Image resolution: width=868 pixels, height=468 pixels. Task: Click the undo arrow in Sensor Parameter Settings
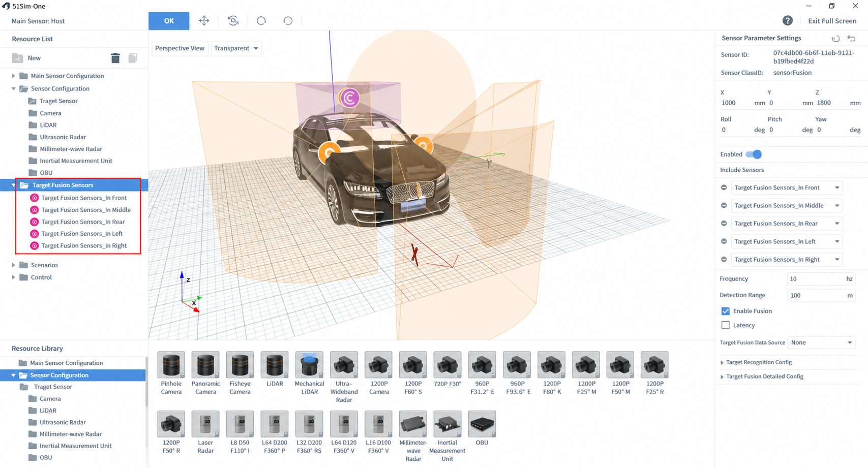tap(851, 38)
